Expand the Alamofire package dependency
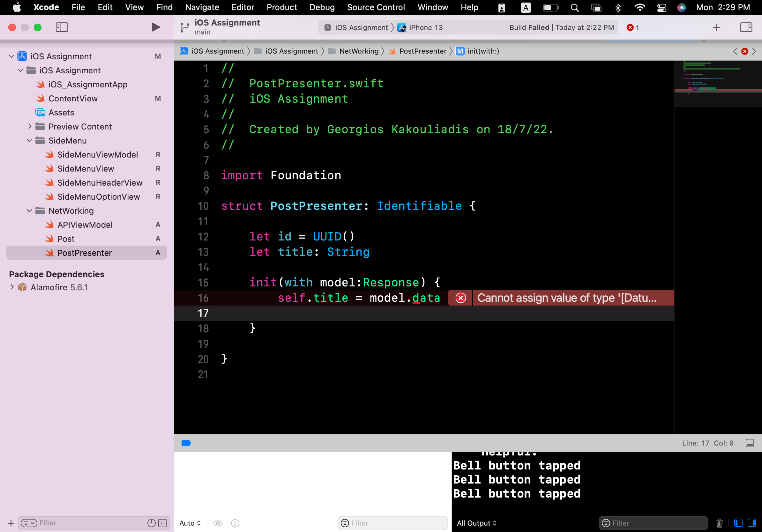The height and width of the screenshot is (532, 762). (x=11, y=287)
